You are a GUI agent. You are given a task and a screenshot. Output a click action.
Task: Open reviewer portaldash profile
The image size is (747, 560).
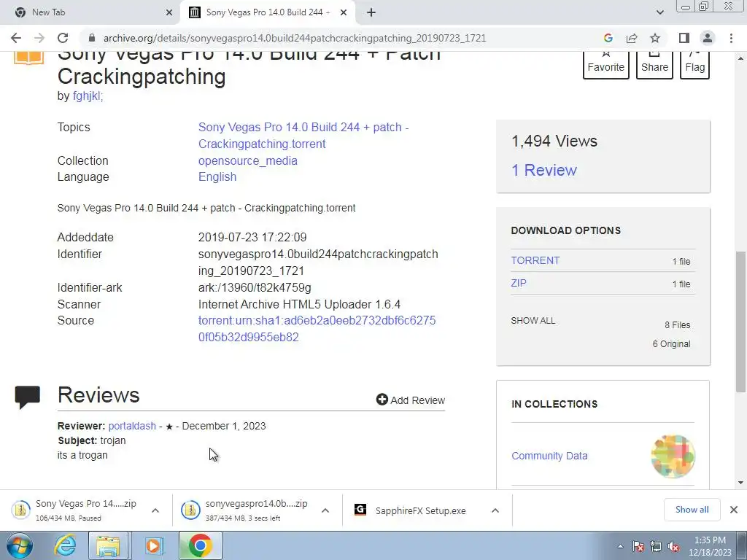(132, 426)
